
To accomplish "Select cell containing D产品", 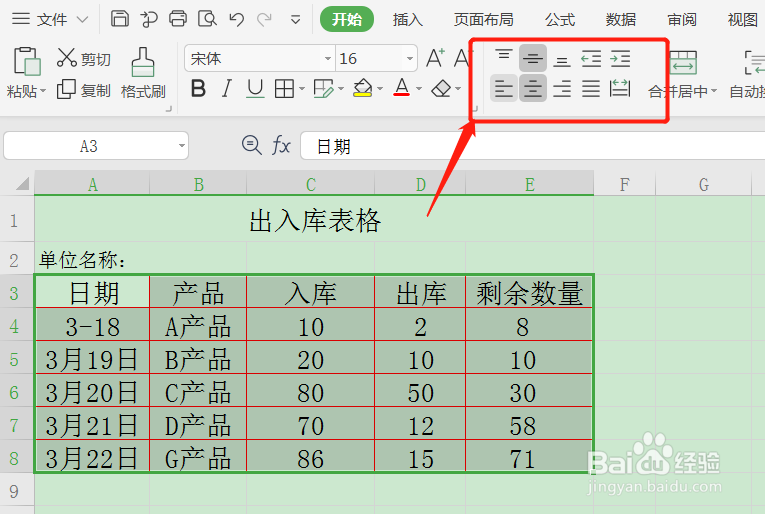I will point(198,425).
